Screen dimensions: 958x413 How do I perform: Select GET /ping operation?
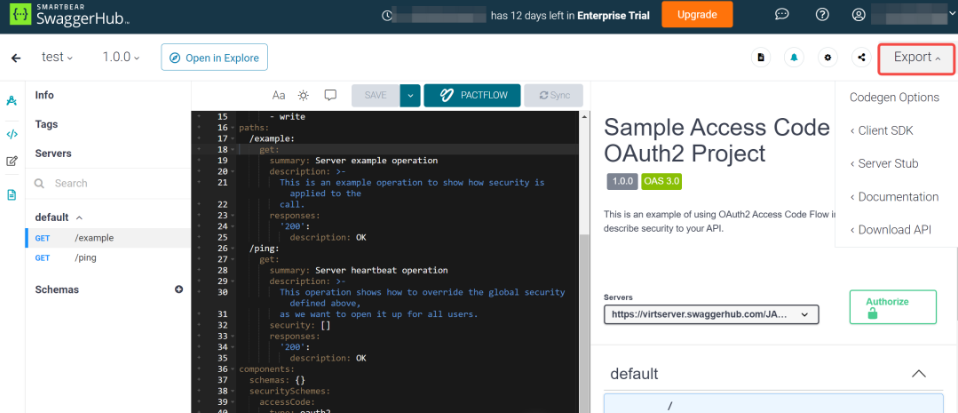pos(108,258)
